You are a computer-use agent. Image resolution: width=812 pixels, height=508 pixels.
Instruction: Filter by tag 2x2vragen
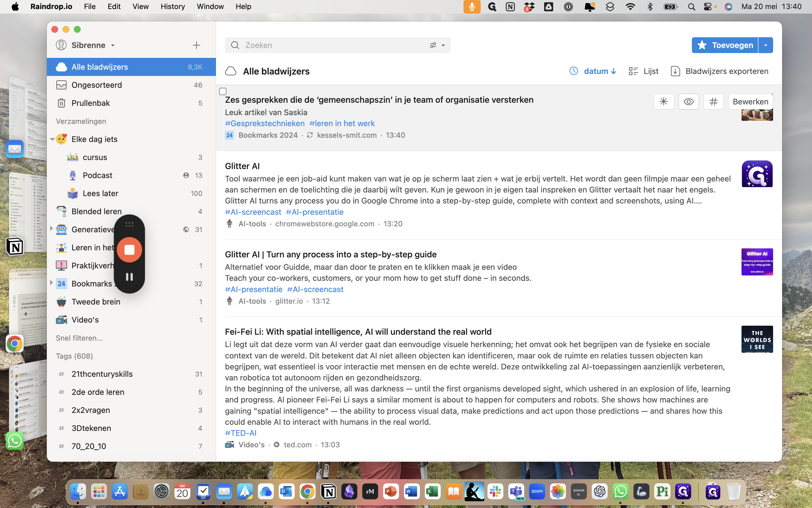131,410
